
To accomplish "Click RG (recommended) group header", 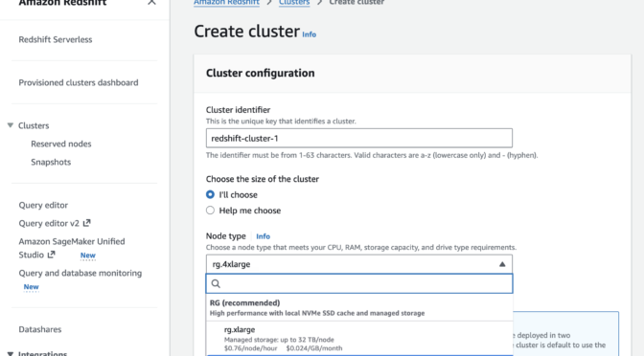I will pos(359,307).
